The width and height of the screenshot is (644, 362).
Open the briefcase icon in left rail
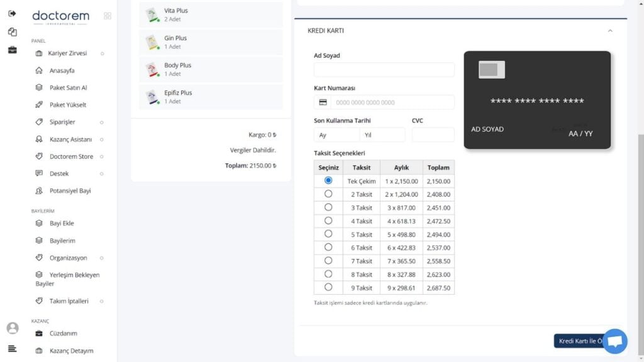click(x=13, y=50)
